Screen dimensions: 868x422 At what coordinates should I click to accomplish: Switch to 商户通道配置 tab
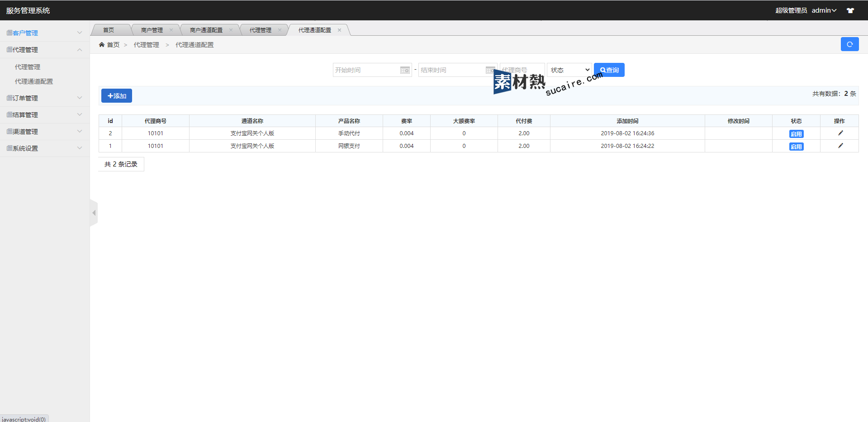[206, 30]
